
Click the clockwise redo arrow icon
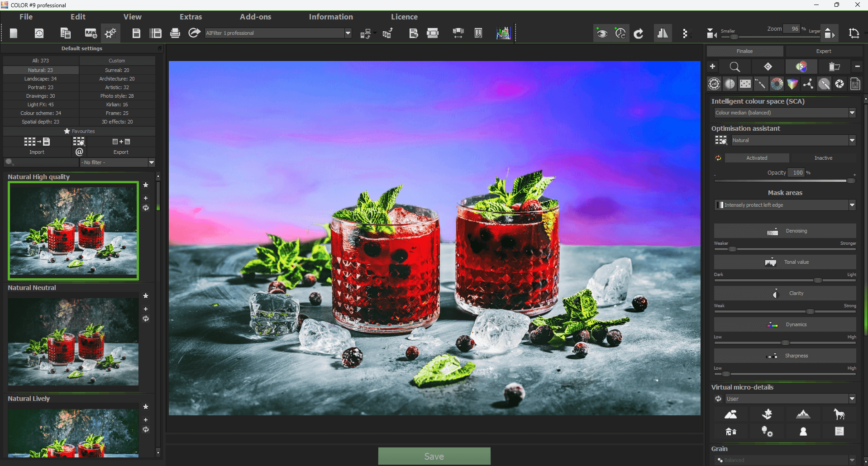639,33
